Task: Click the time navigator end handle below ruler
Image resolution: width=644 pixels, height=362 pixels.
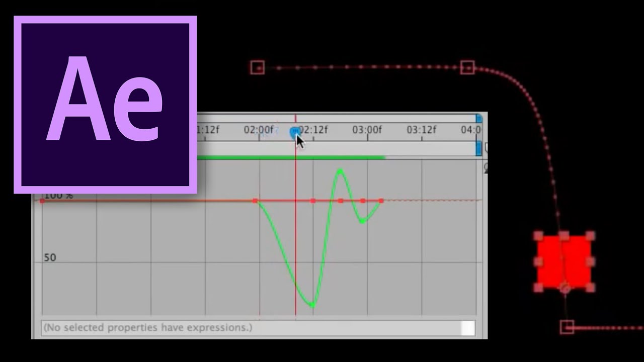Action: 478,148
